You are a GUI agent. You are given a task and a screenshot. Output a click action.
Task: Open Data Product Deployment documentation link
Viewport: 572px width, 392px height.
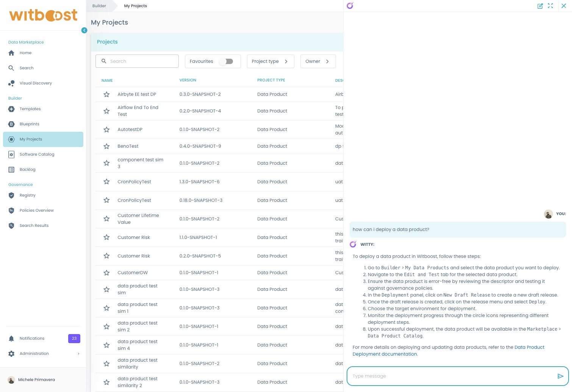tap(384, 354)
